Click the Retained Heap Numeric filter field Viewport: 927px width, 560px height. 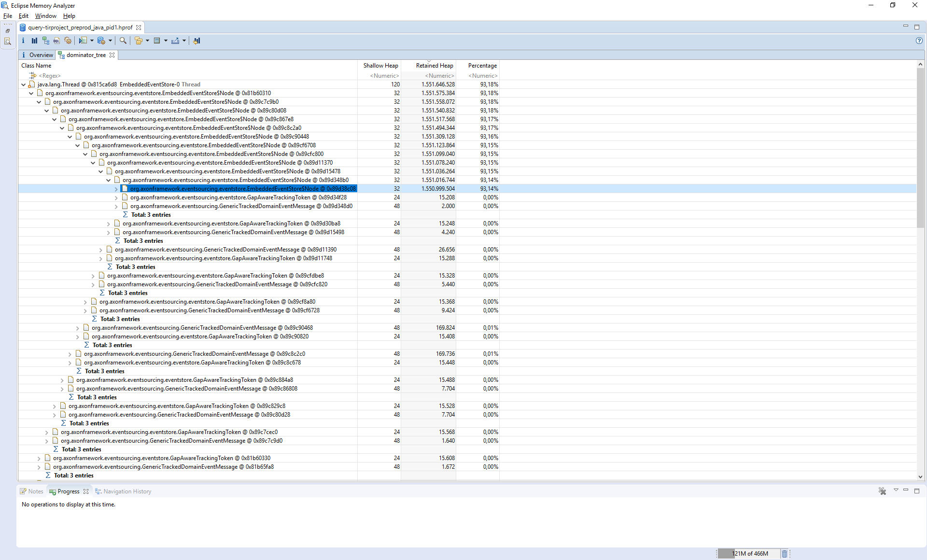(429, 76)
